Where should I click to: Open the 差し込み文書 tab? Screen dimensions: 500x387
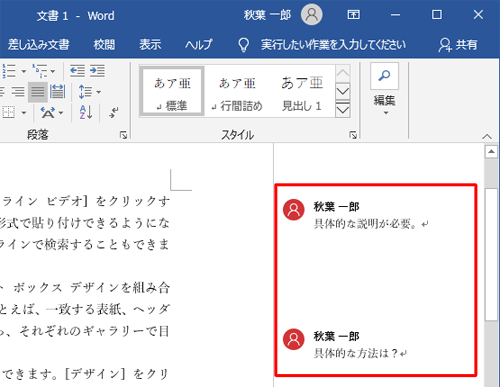(38, 44)
